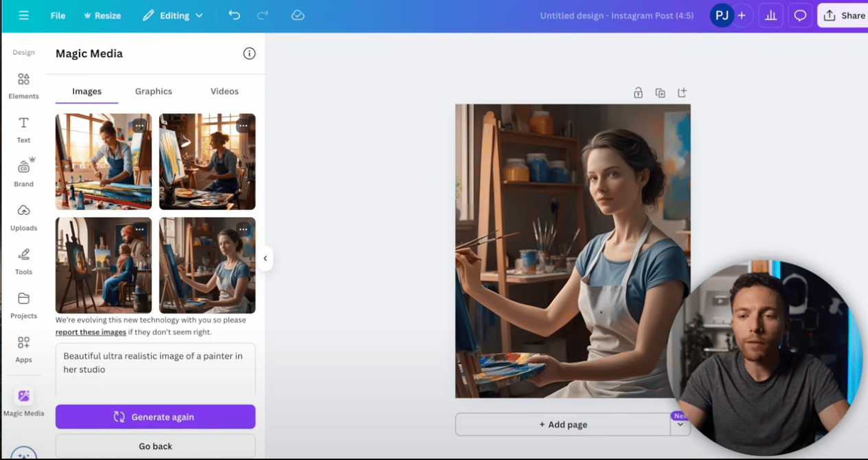
Task: Click the Magic Media panel title text
Action: tap(89, 54)
